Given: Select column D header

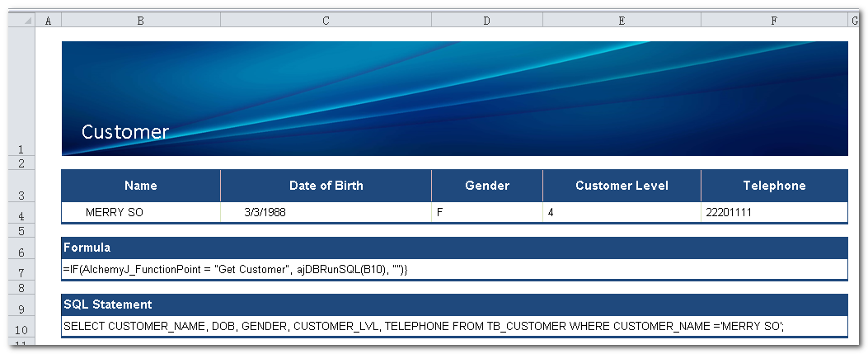Looking at the screenshot, I should point(486,21).
